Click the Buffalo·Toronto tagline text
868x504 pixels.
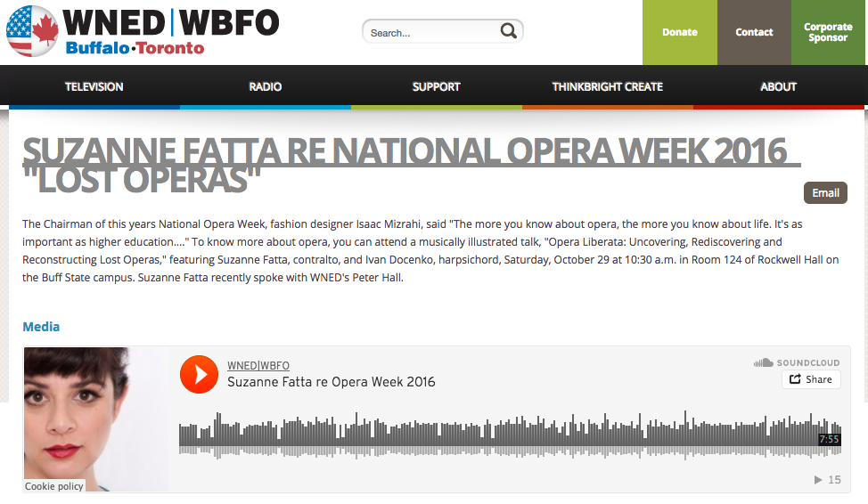coord(135,48)
